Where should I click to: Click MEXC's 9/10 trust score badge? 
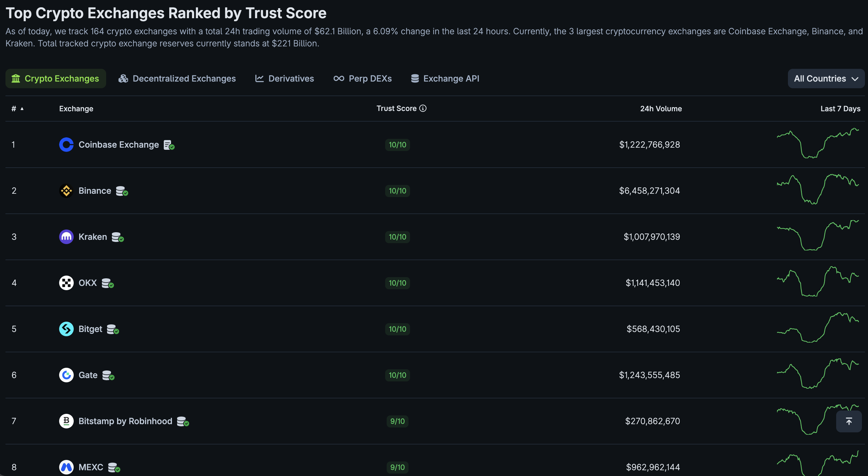(398, 467)
